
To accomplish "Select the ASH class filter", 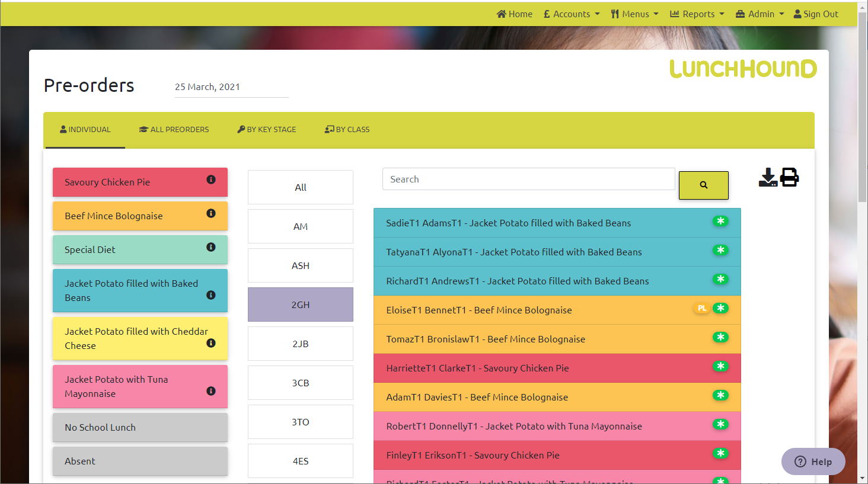I will pos(301,265).
